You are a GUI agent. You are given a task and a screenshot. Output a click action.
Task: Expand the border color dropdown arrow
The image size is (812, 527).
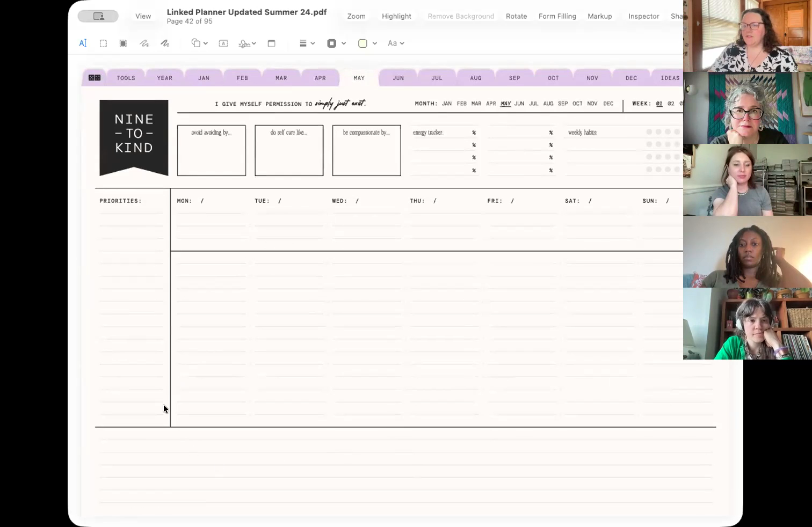[344, 43]
